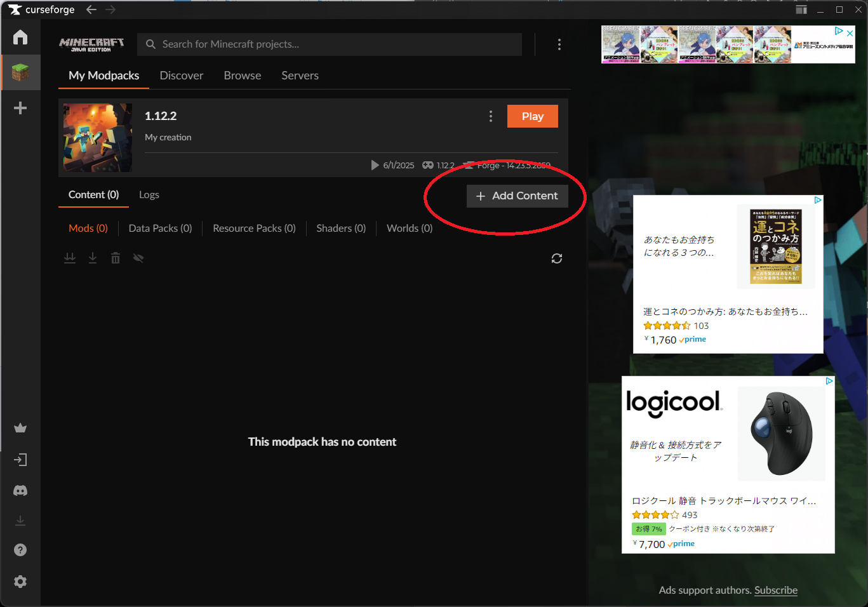Click the My creation subtitle text

(168, 137)
